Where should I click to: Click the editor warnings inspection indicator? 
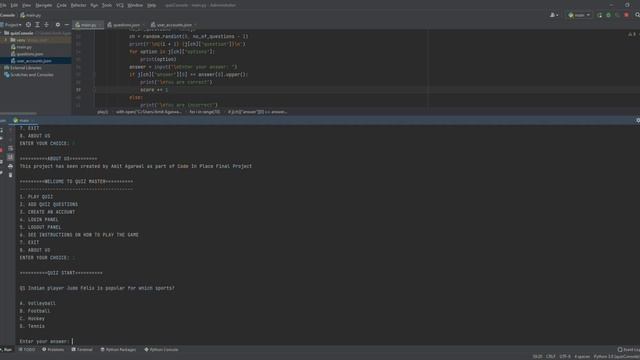632,35
